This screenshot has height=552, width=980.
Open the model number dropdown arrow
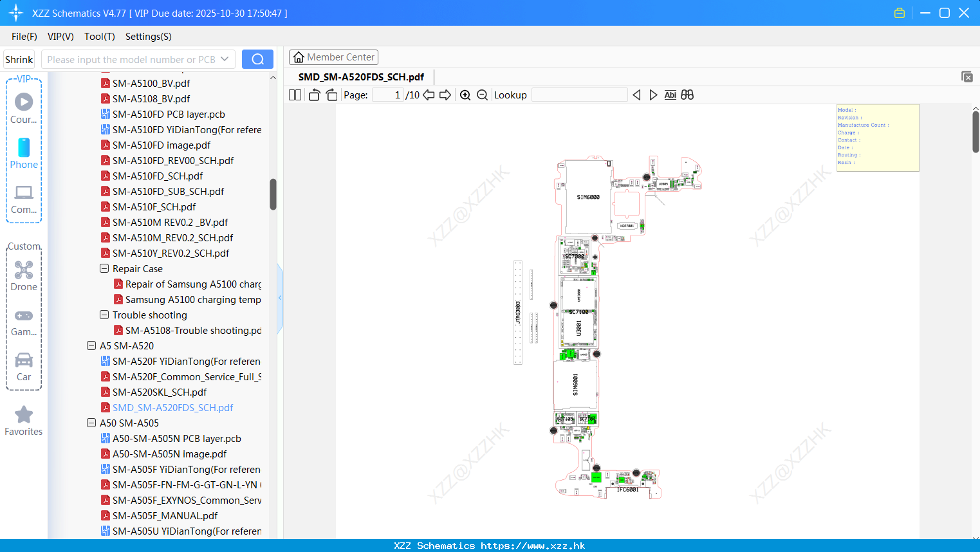(x=225, y=59)
